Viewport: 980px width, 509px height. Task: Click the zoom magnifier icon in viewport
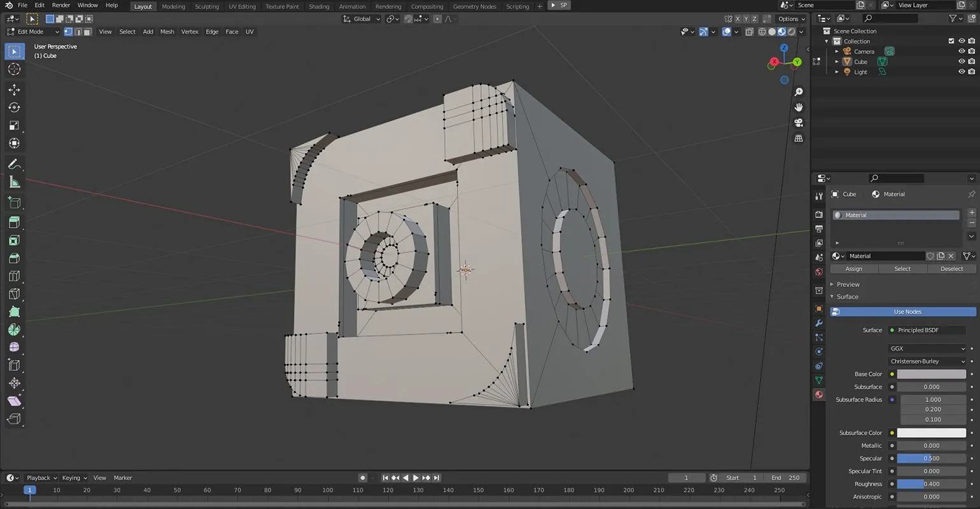coord(799,92)
